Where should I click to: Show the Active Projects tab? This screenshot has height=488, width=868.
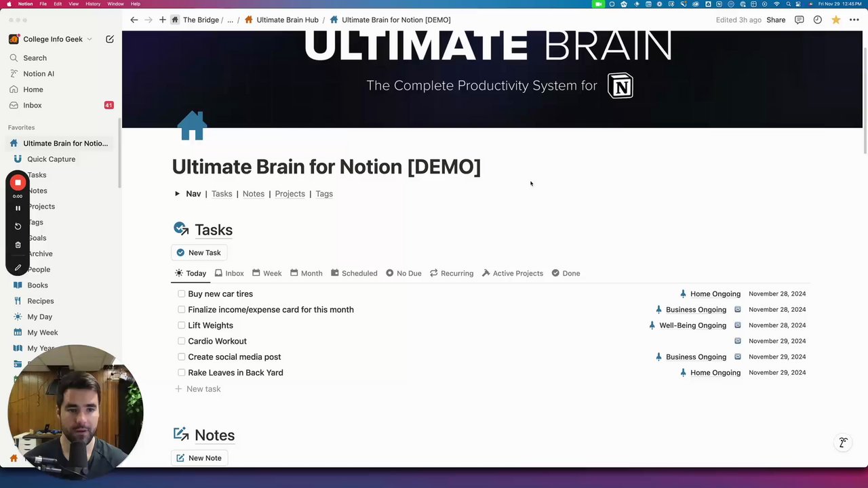pos(513,273)
